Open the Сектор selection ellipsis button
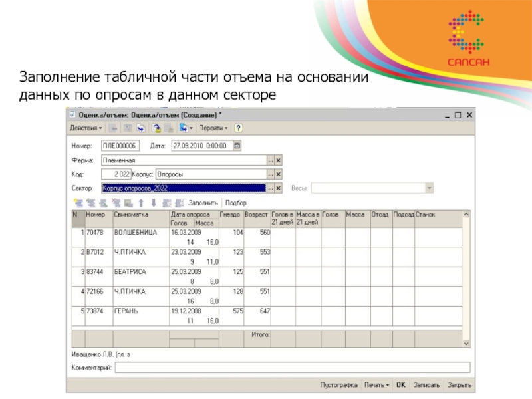Image resolution: width=532 pixels, height=399 pixels. pyautogui.click(x=270, y=188)
